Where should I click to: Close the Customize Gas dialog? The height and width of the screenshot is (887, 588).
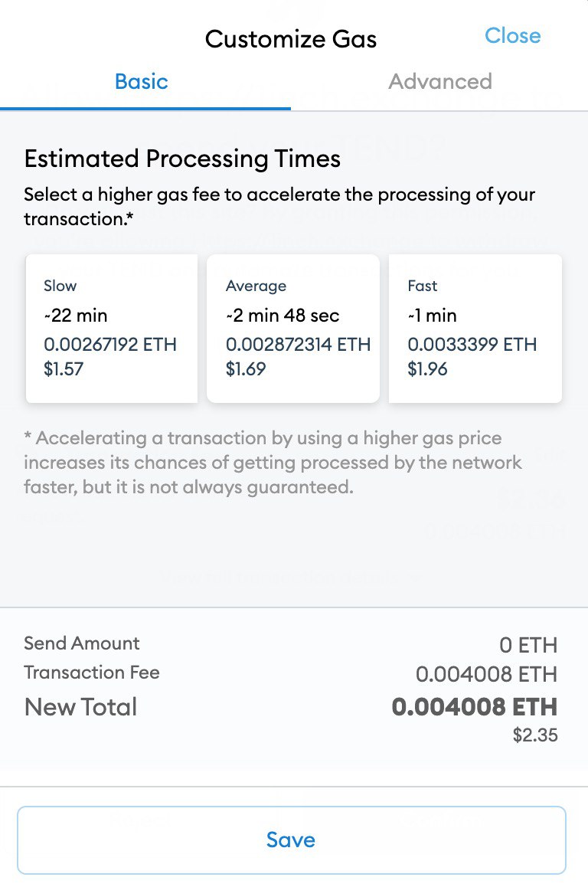click(512, 36)
